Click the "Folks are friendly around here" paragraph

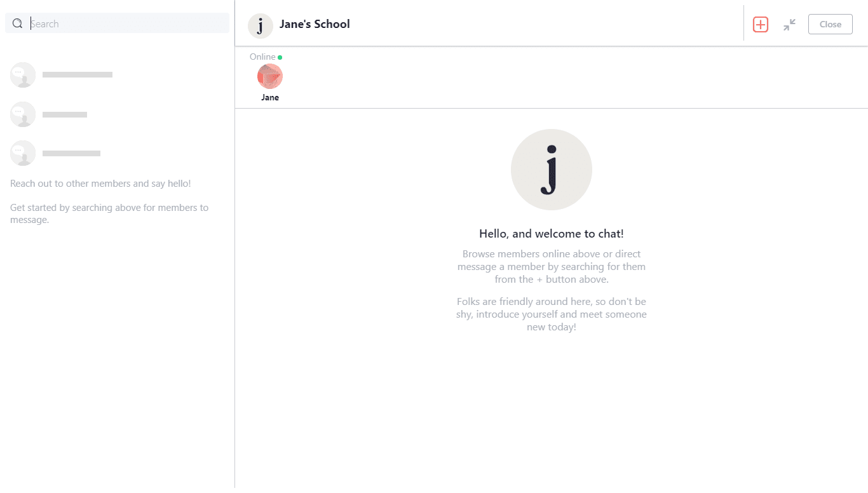pos(551,314)
